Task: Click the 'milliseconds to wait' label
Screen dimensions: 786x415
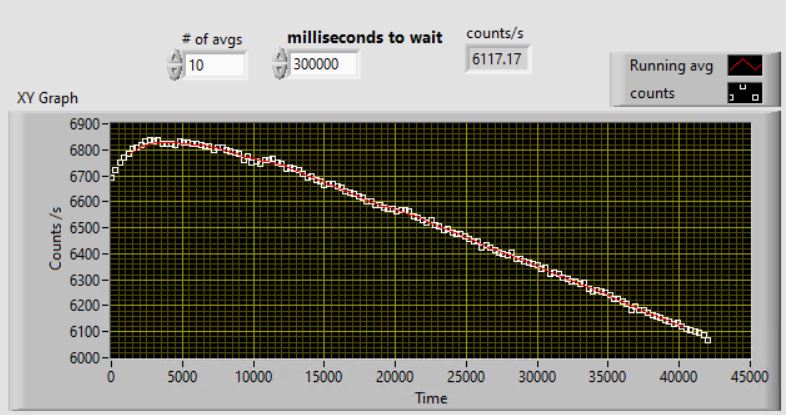Action: click(x=364, y=38)
